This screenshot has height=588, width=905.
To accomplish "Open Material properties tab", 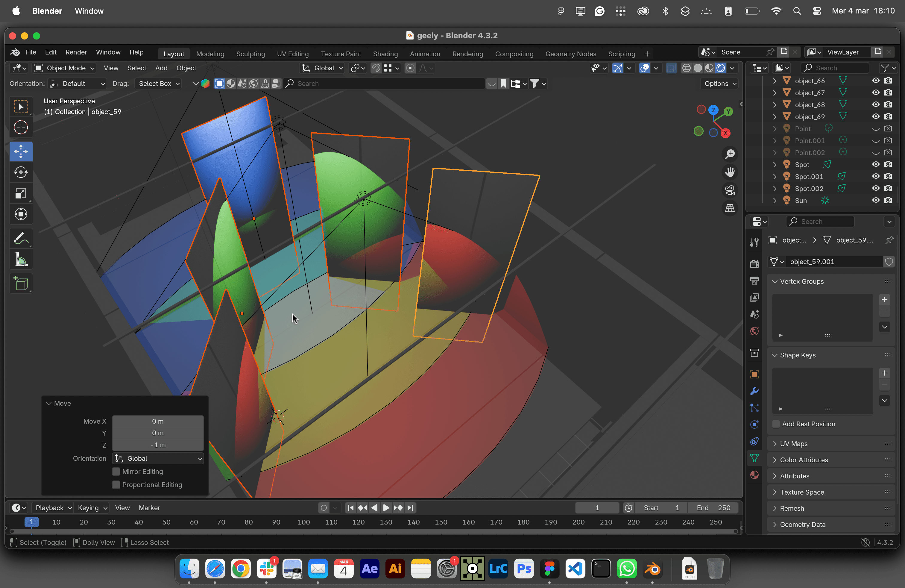I will pos(754,475).
